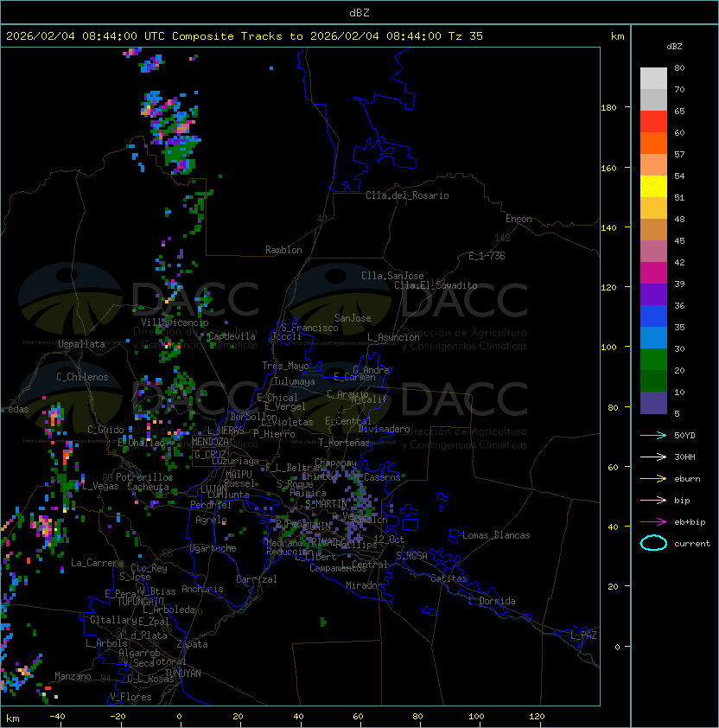Click the white 30HM track arrow
719x728 pixels.
coord(653,457)
